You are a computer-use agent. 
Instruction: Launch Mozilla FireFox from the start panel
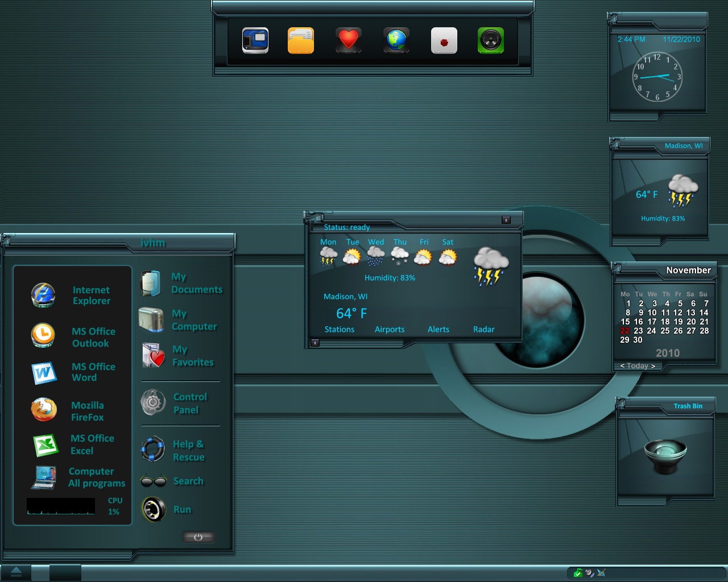pyautogui.click(x=44, y=410)
